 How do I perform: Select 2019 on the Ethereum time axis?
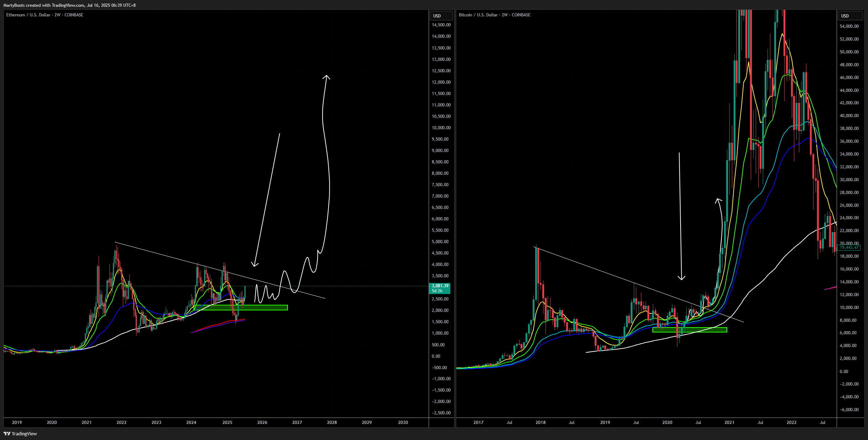pyautogui.click(x=17, y=423)
